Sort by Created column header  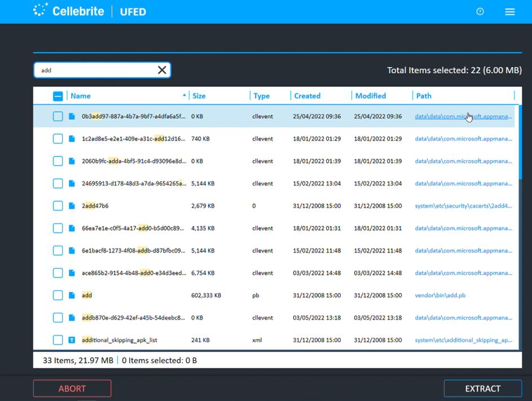[307, 96]
